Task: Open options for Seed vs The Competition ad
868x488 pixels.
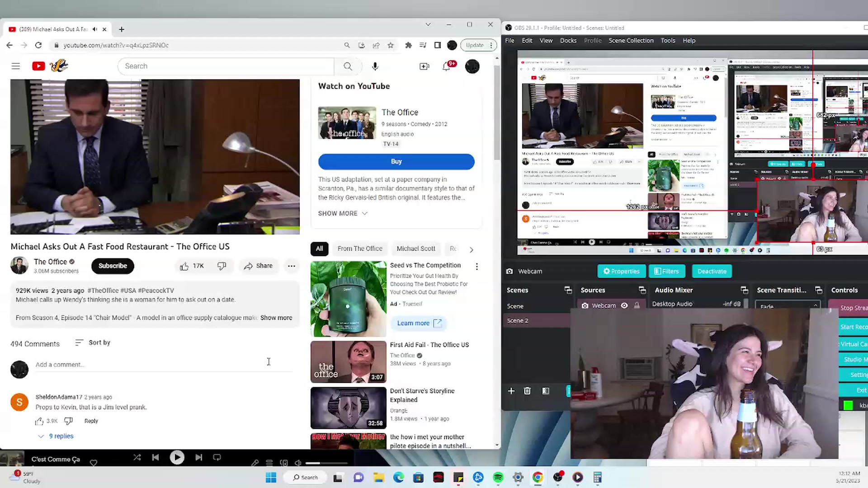Action: [476, 267]
